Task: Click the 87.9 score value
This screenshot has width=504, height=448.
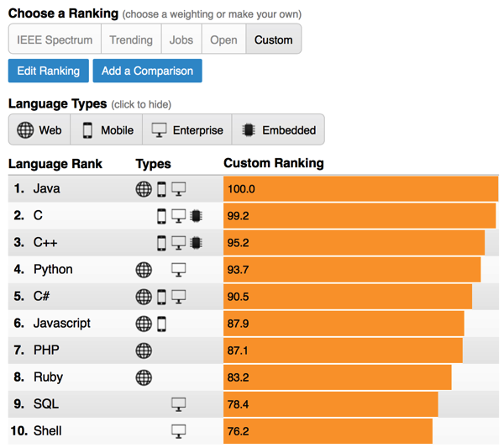Action: (239, 324)
